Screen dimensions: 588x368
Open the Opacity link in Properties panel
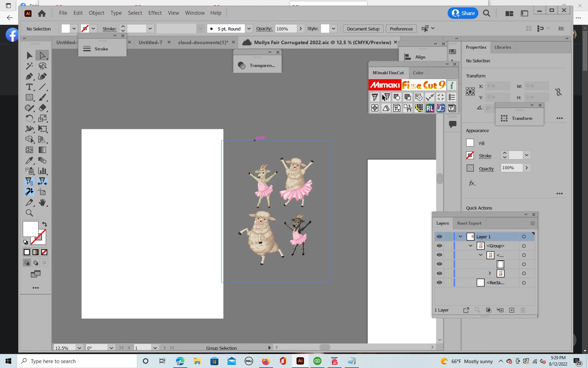486,169
